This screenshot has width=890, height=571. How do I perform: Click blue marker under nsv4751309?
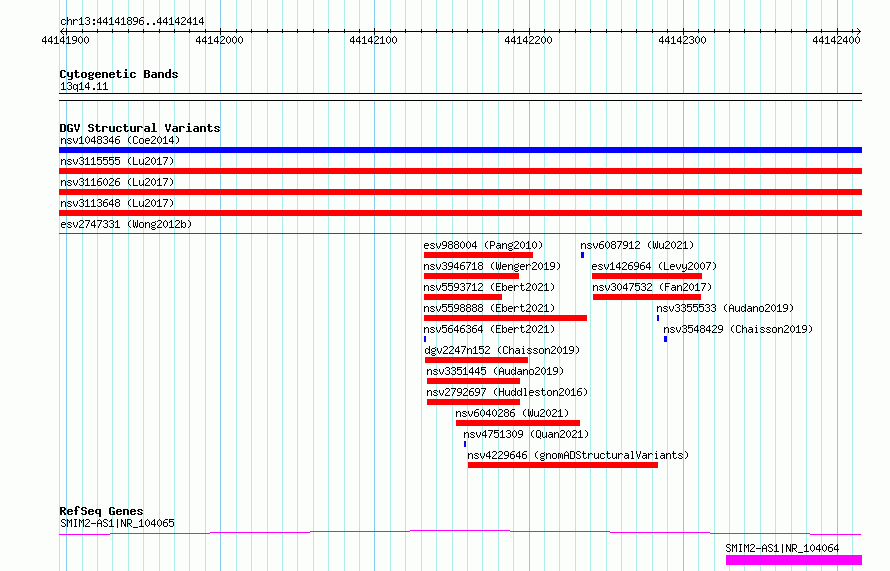[x=465, y=444]
